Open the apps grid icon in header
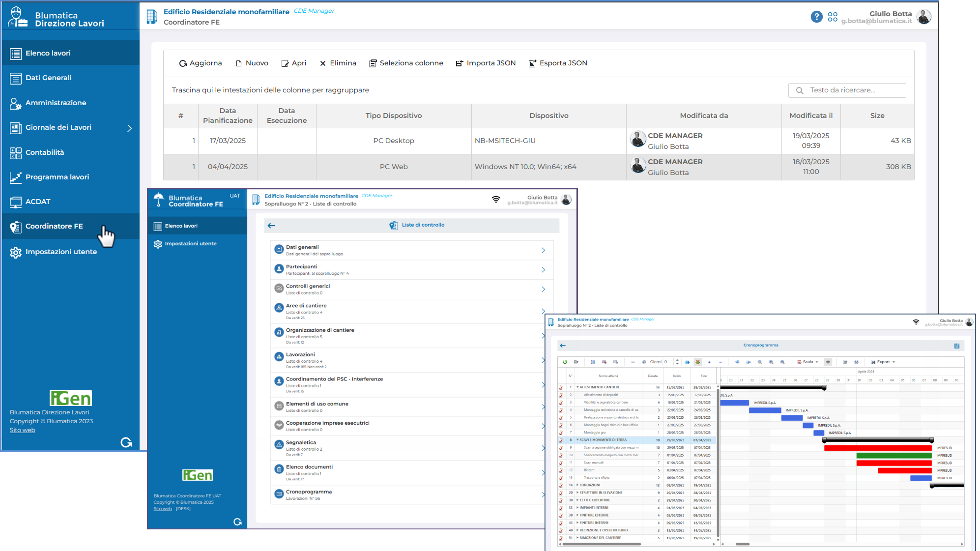 click(x=833, y=17)
